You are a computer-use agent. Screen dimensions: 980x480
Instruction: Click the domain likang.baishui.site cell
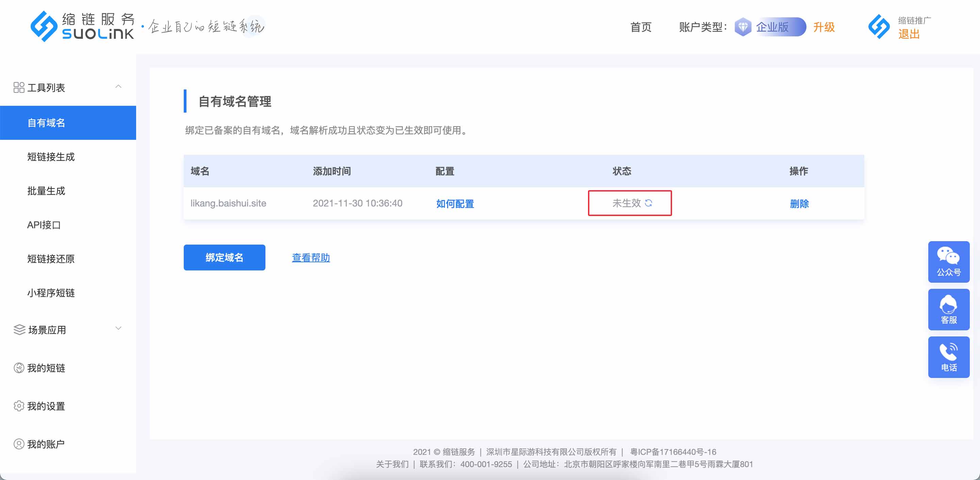point(228,203)
